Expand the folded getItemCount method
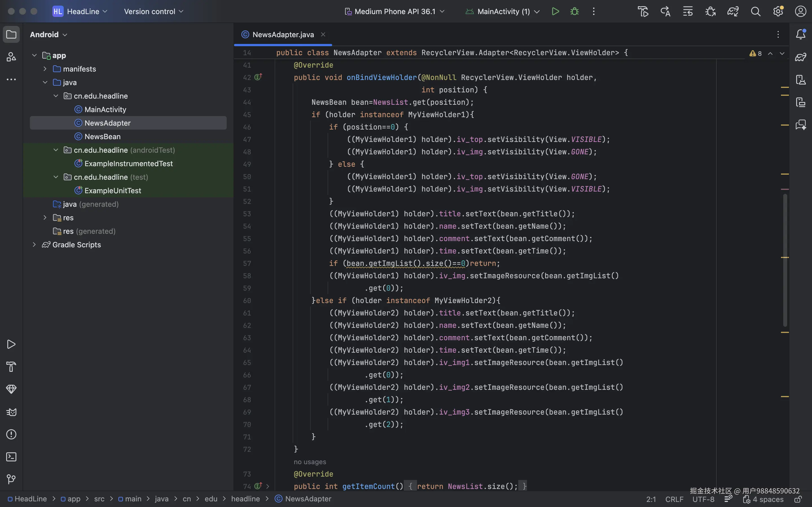Screen dimensions: 812x507 pyautogui.click(x=267, y=486)
